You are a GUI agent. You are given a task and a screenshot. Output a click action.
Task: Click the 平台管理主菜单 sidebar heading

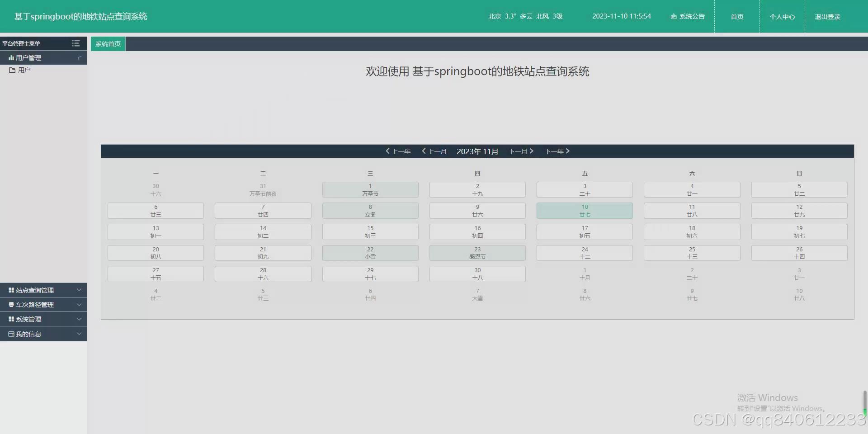[x=21, y=44]
